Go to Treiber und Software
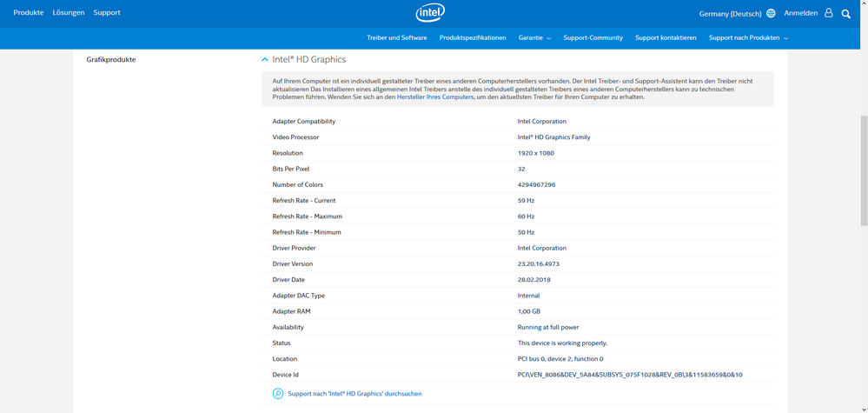 point(397,37)
